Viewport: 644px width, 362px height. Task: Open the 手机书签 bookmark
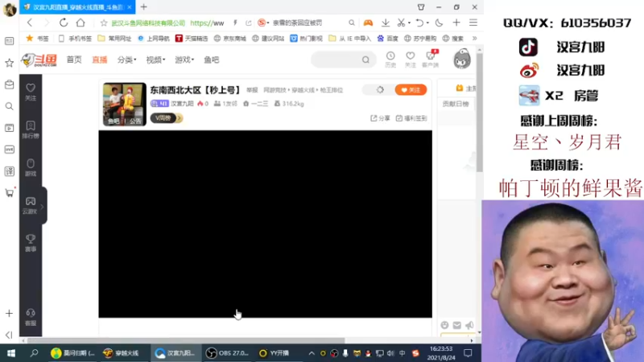click(x=75, y=38)
